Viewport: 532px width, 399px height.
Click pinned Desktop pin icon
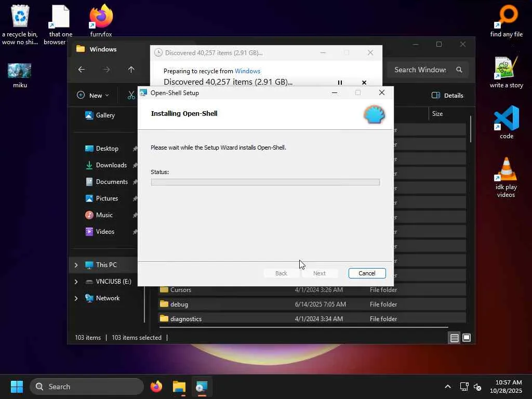(x=135, y=149)
